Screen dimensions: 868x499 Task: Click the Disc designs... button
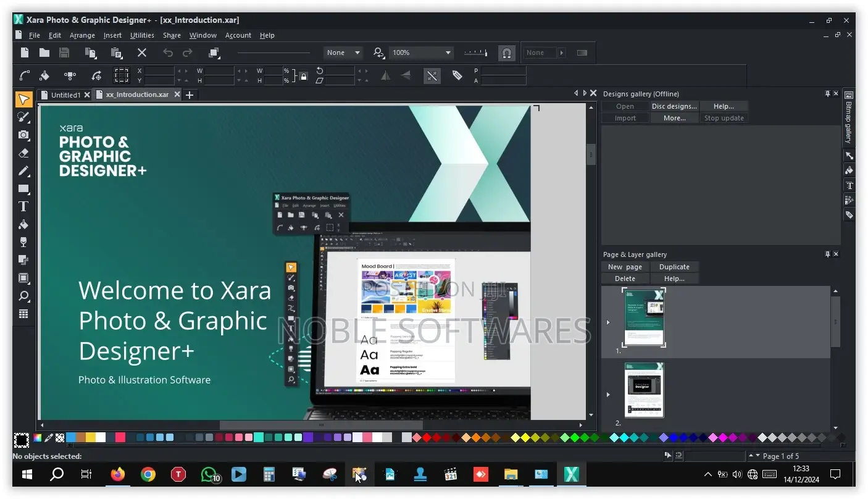pyautogui.click(x=674, y=106)
